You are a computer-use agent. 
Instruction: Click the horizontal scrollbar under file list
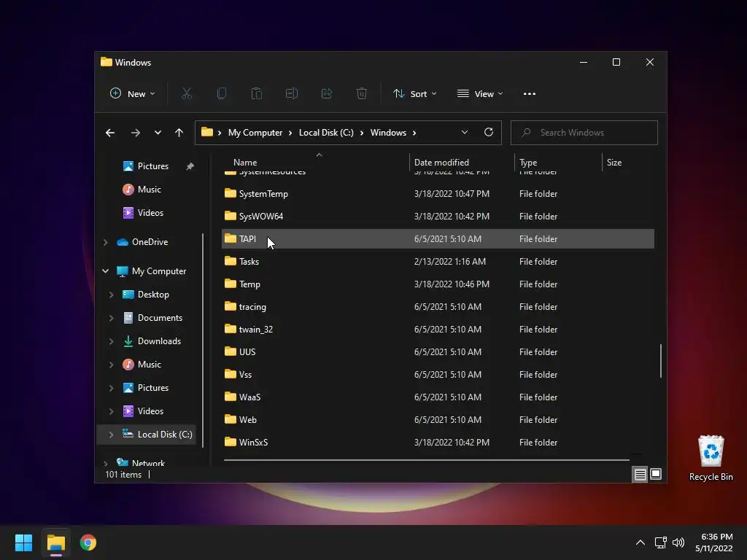tap(426, 460)
